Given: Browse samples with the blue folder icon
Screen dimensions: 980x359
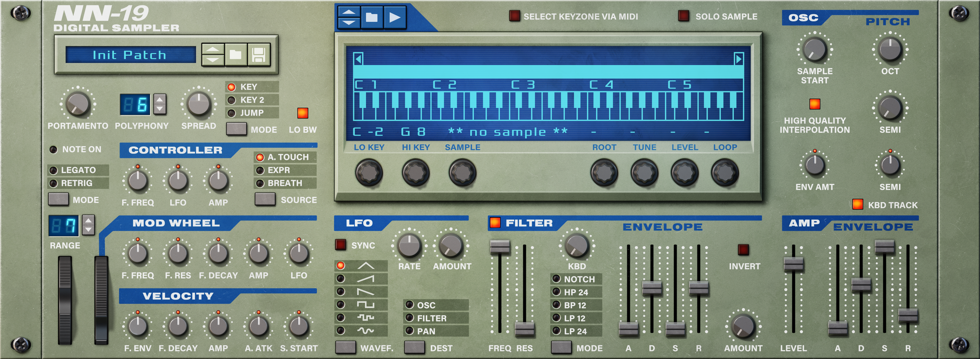Looking at the screenshot, I should click(x=372, y=17).
